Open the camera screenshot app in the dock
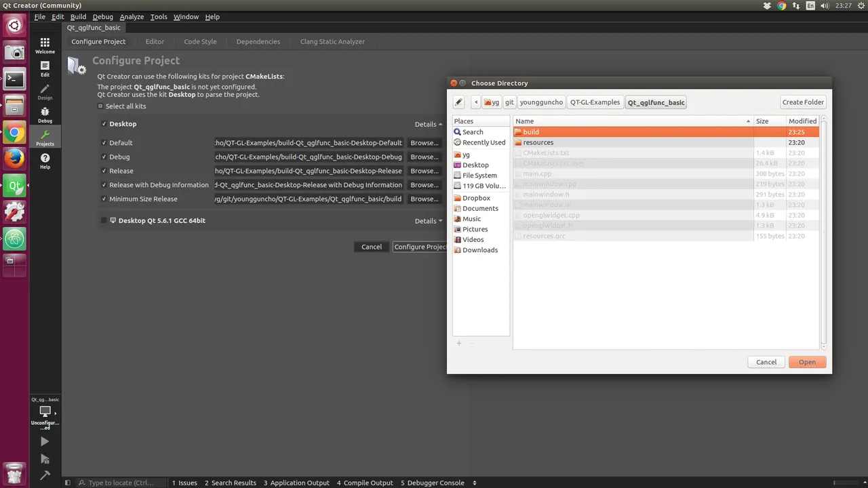The image size is (868, 488). 14,53
